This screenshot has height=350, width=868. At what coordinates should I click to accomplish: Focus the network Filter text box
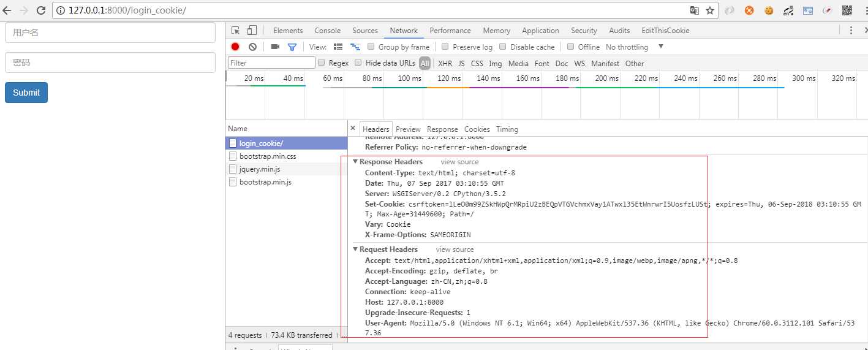pos(271,63)
